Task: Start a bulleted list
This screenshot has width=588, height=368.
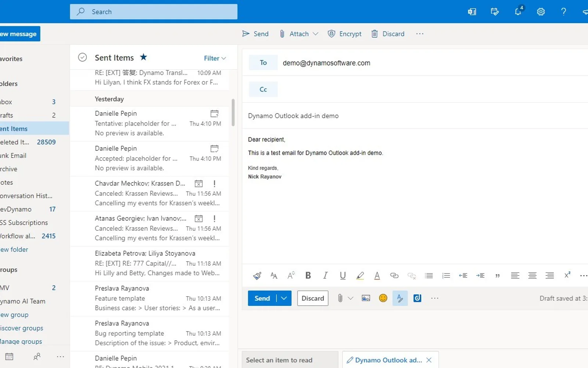Action: [x=429, y=276]
